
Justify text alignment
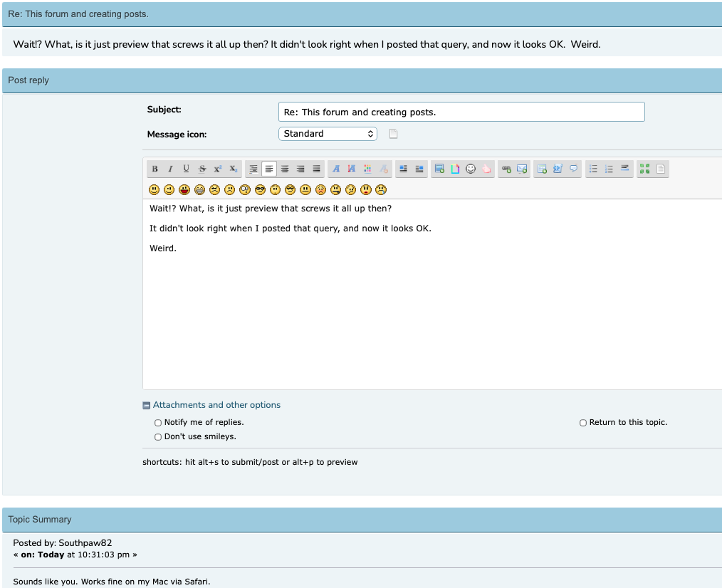tap(316, 169)
